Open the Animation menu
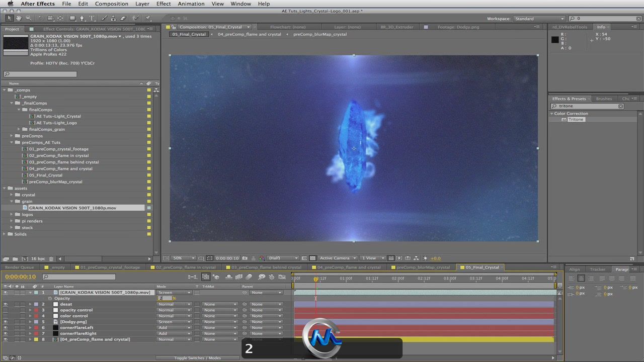The image size is (644, 362). click(191, 4)
